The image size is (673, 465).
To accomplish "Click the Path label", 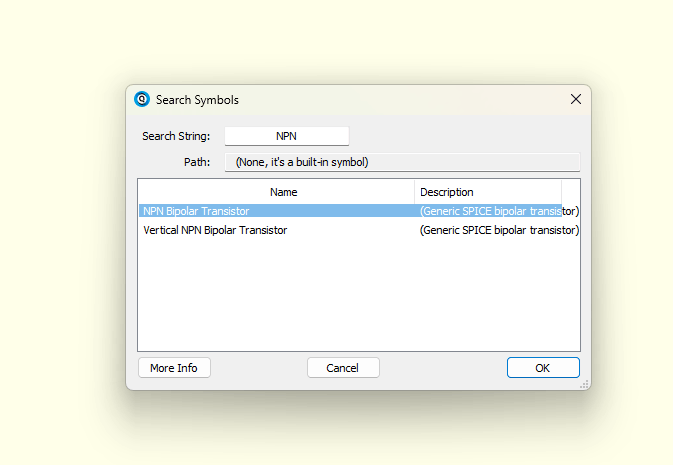I will click(197, 162).
